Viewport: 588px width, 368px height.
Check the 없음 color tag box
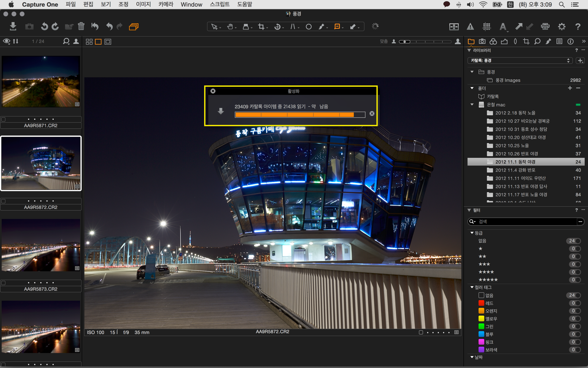[x=481, y=295]
